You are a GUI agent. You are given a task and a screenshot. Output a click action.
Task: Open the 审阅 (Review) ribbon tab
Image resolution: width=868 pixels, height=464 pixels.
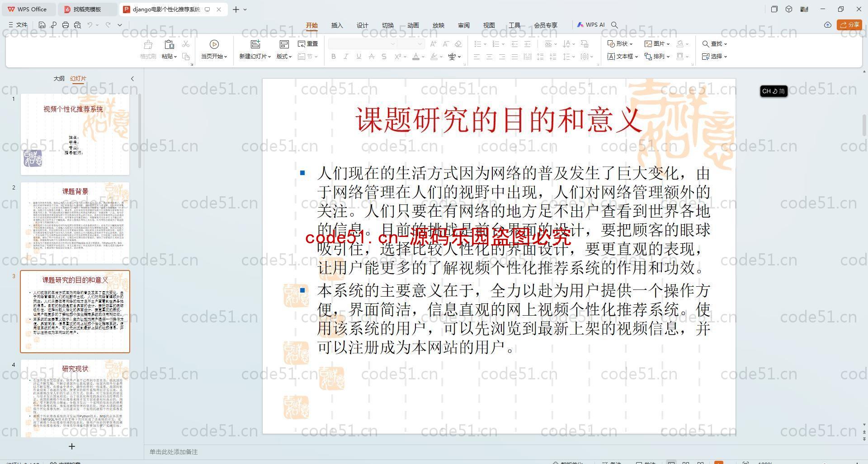pos(464,25)
